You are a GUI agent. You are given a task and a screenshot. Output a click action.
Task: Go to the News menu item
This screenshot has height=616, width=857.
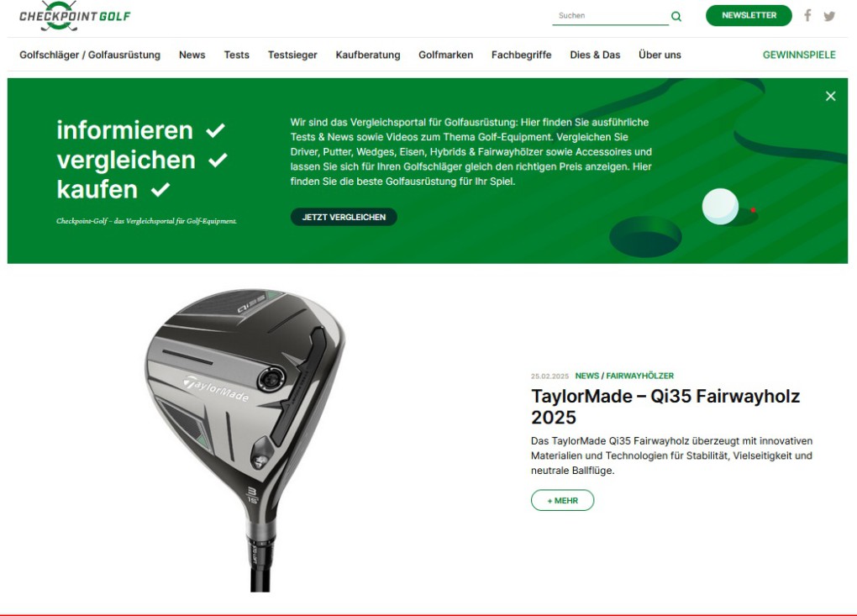click(x=192, y=55)
